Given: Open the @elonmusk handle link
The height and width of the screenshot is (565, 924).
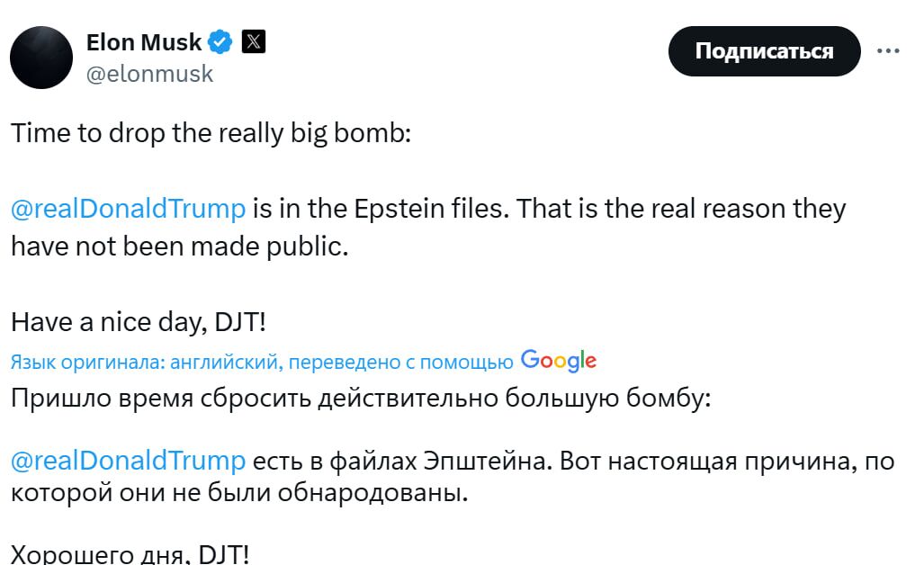Looking at the screenshot, I should tap(149, 74).
